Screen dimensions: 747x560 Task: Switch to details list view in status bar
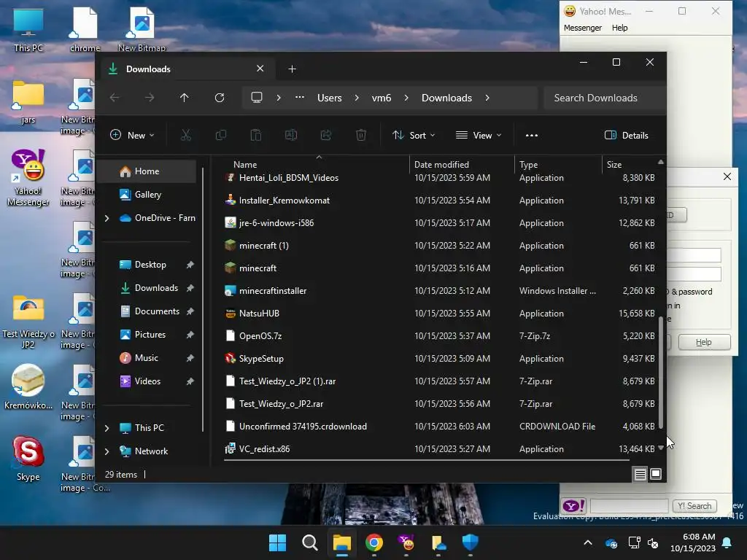(x=640, y=474)
